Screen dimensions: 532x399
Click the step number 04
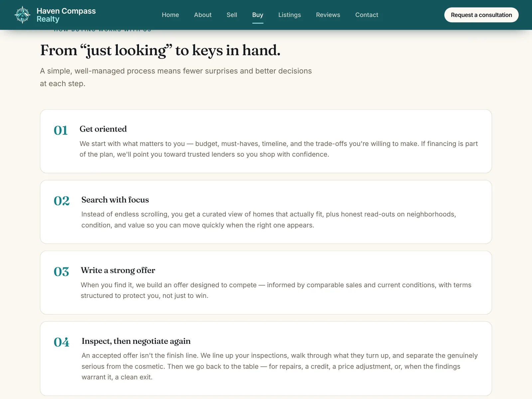(62, 342)
